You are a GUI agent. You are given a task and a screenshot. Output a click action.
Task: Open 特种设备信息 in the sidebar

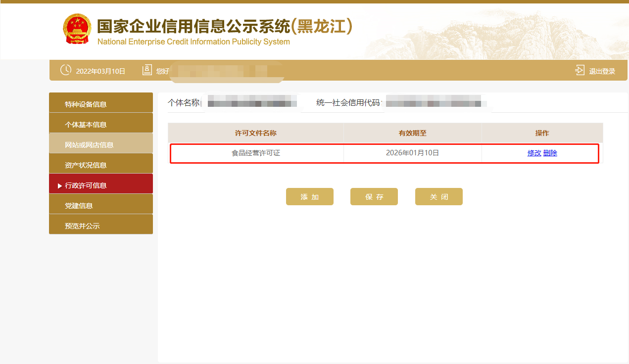(x=101, y=103)
